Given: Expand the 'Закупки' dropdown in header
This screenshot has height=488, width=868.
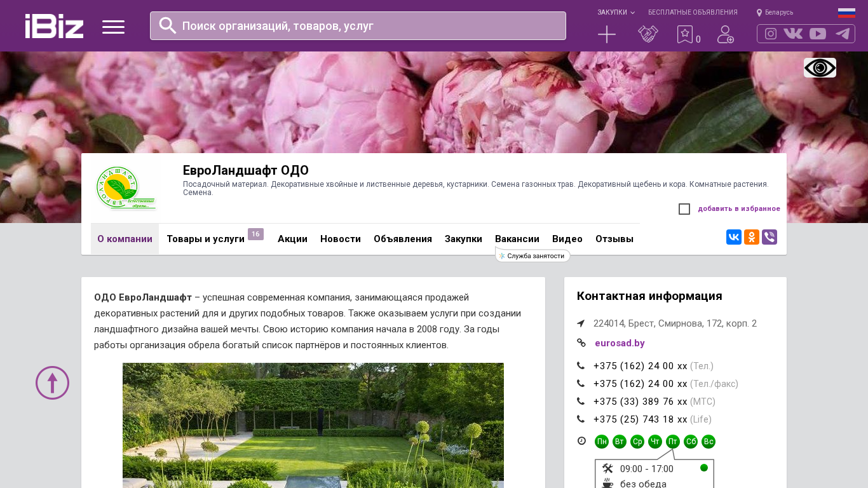Looking at the screenshot, I should (x=615, y=12).
